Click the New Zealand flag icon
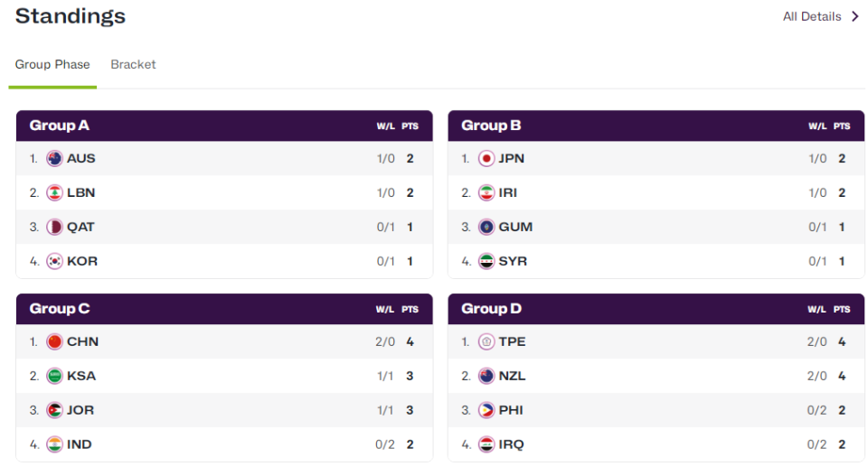 click(x=486, y=376)
